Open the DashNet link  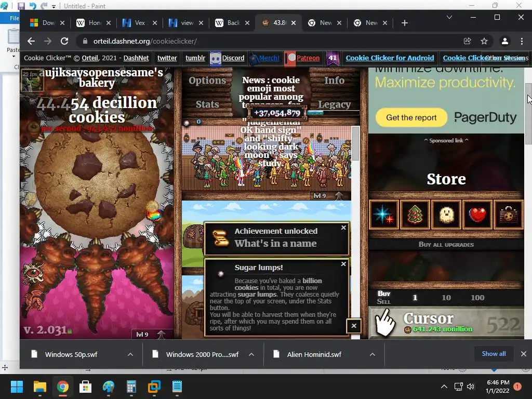(136, 58)
